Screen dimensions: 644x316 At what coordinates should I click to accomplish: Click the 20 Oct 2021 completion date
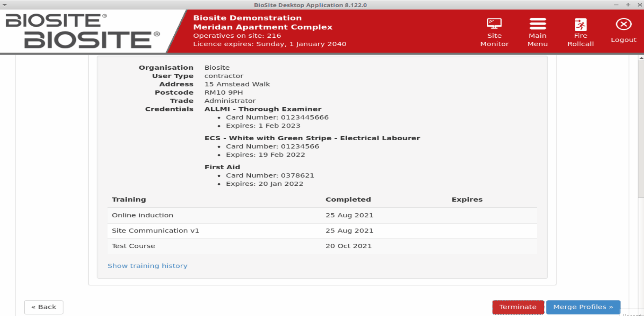(x=349, y=246)
